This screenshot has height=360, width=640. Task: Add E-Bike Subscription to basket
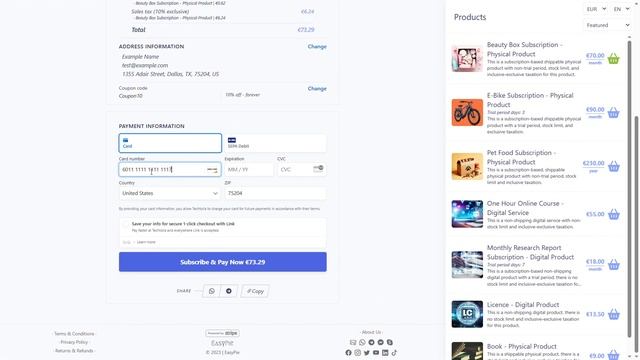(613, 113)
